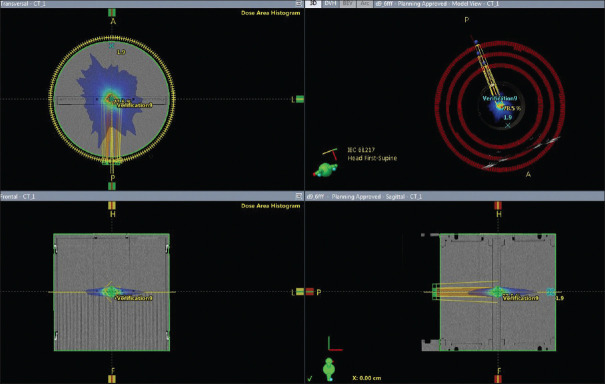Select the BEV tab
The image size is (605, 384).
pyautogui.click(x=348, y=3)
